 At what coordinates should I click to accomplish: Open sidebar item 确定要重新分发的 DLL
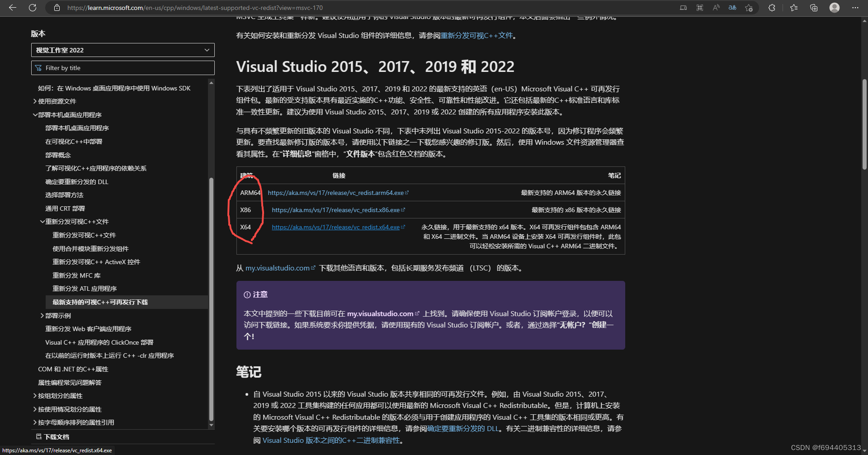click(x=77, y=182)
